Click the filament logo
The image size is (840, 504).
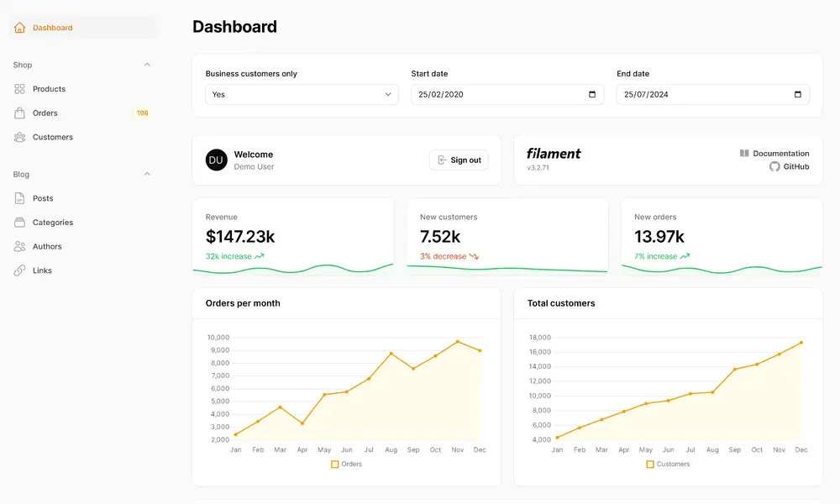coord(554,154)
